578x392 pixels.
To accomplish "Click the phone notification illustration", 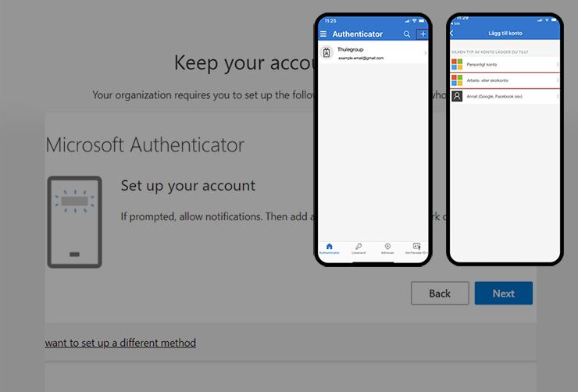I will click(74, 222).
